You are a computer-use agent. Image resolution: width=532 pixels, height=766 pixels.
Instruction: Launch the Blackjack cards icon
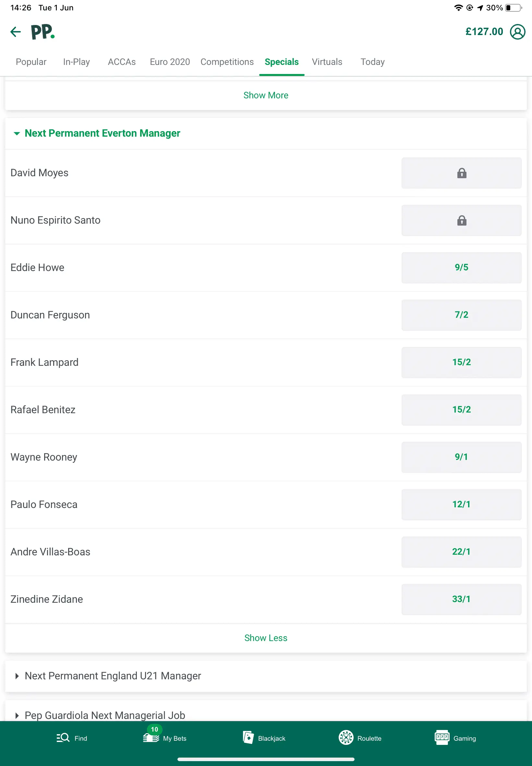(248, 737)
